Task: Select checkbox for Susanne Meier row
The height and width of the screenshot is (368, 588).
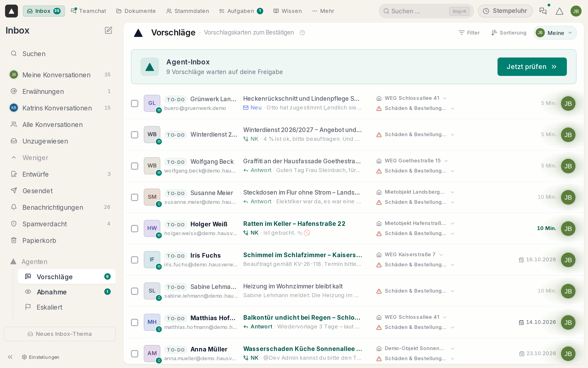Action: pyautogui.click(x=135, y=197)
